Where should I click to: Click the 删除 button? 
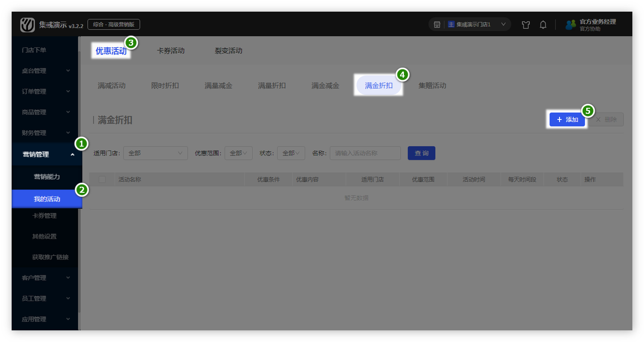pyautogui.click(x=606, y=119)
